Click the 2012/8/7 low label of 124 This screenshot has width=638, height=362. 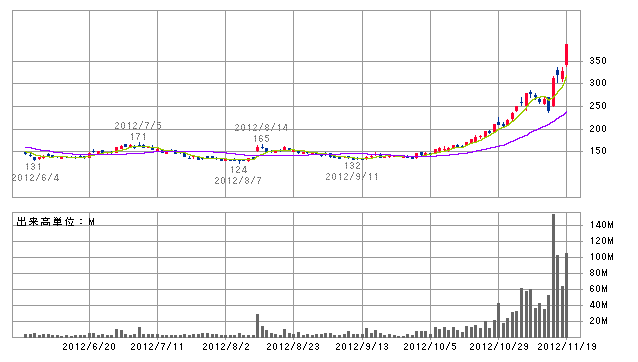[238, 170]
